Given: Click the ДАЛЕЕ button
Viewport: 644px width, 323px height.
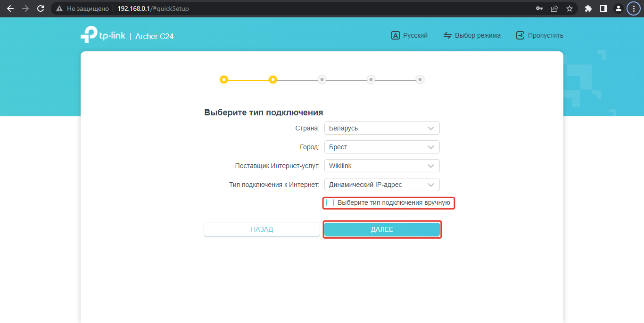Looking at the screenshot, I should (382, 229).
